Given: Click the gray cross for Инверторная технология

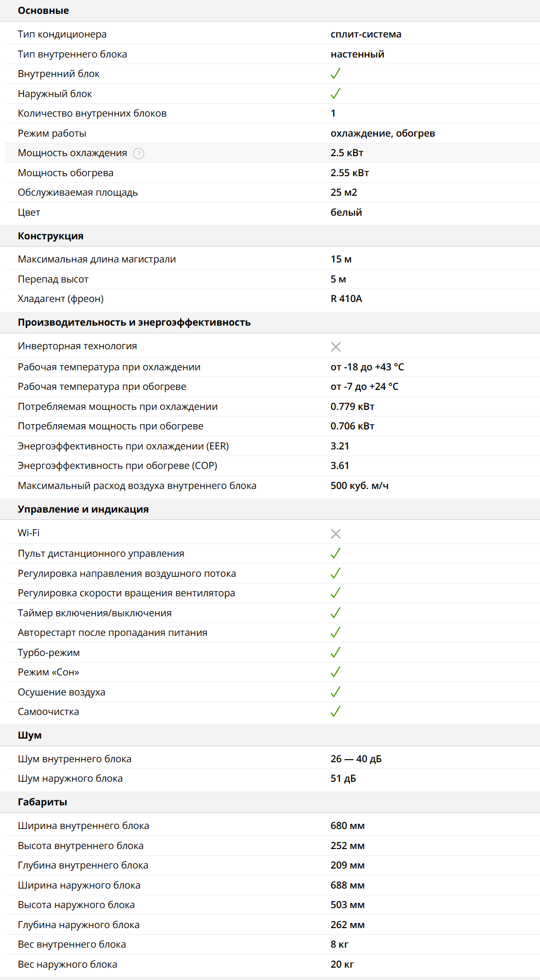Looking at the screenshot, I should [x=336, y=347].
